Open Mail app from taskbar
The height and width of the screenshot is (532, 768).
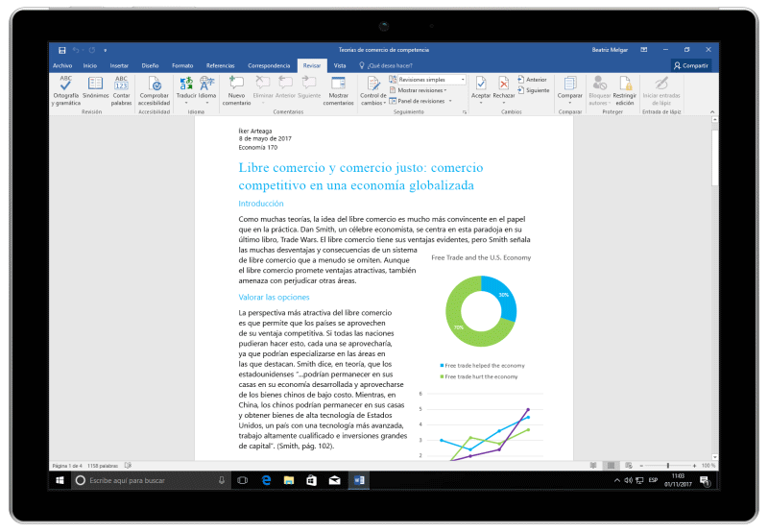[335, 480]
